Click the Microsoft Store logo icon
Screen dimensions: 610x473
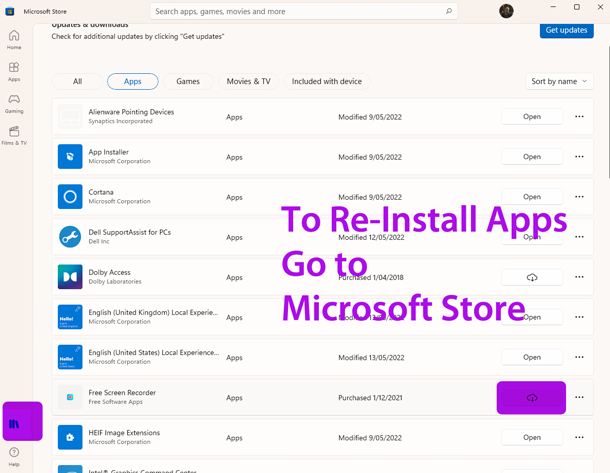[10, 11]
